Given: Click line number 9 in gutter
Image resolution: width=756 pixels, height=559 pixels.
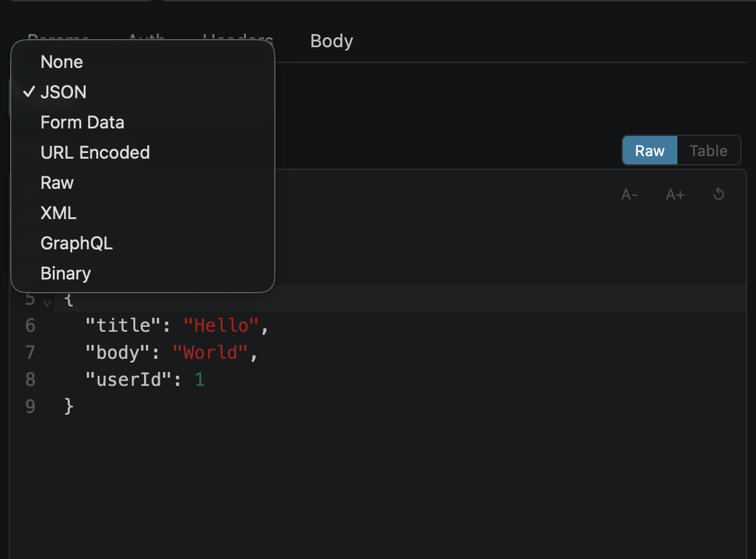Looking at the screenshot, I should (x=30, y=407).
